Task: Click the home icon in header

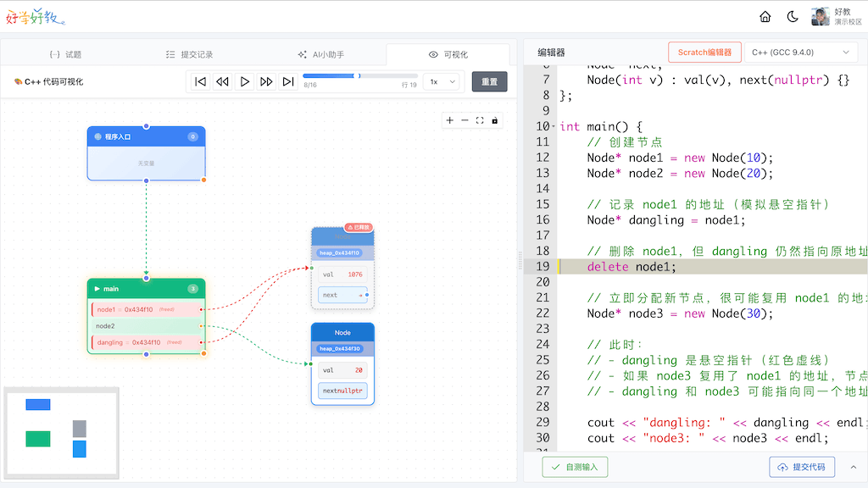Action: 765,17
